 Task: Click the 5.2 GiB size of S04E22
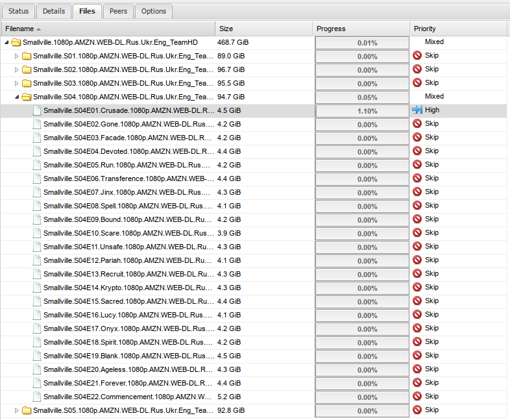(229, 397)
